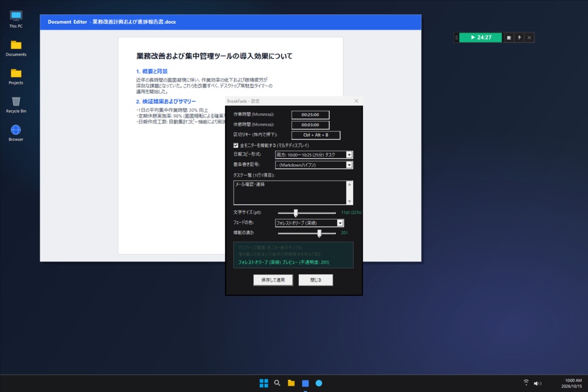Click the task list scrollbar up arrow
This screenshot has height=392, width=588.
[x=350, y=184]
